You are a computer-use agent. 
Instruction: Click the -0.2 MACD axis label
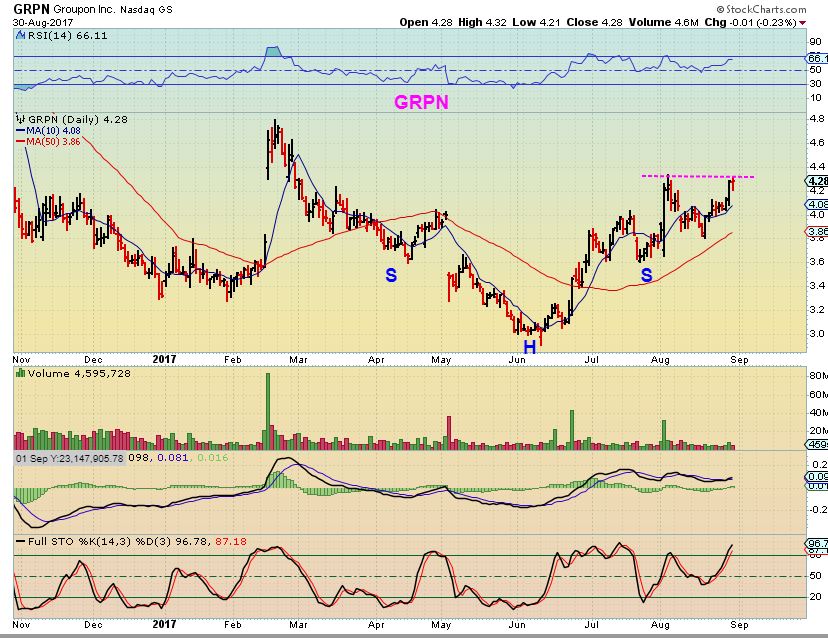tap(818, 509)
